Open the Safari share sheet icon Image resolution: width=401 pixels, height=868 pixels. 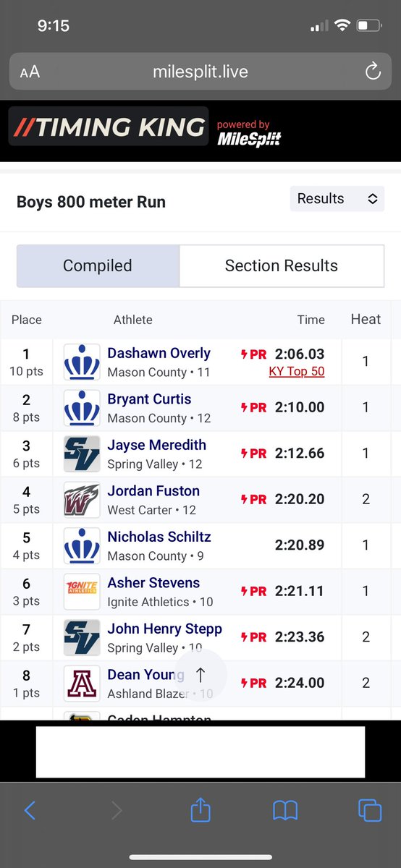[x=200, y=809]
